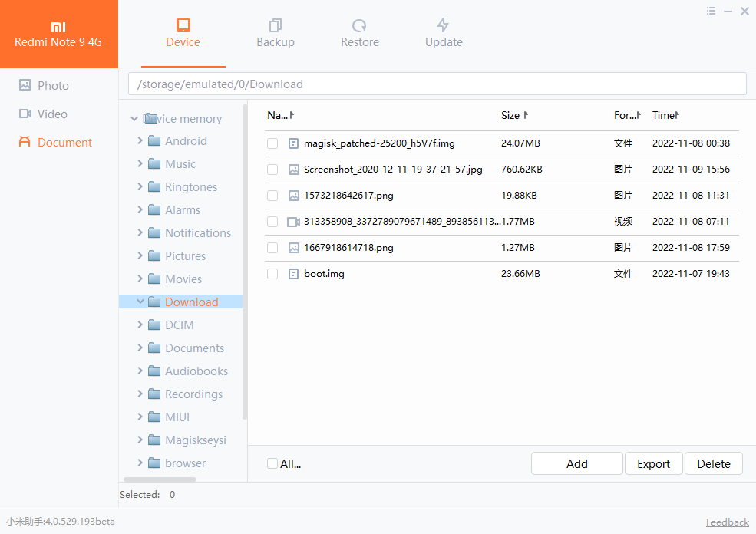Collapse the Device memory tree root

(x=134, y=119)
